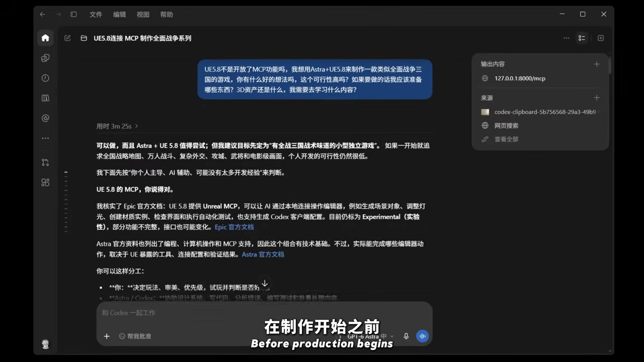This screenshot has height=362, width=644.
Task: Open the 编辑 menu
Action: pos(120,15)
